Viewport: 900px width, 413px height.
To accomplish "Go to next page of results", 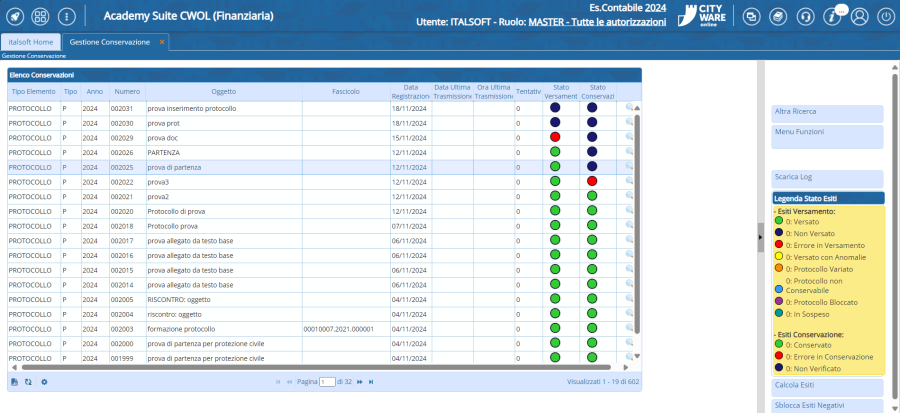I will coord(360,382).
